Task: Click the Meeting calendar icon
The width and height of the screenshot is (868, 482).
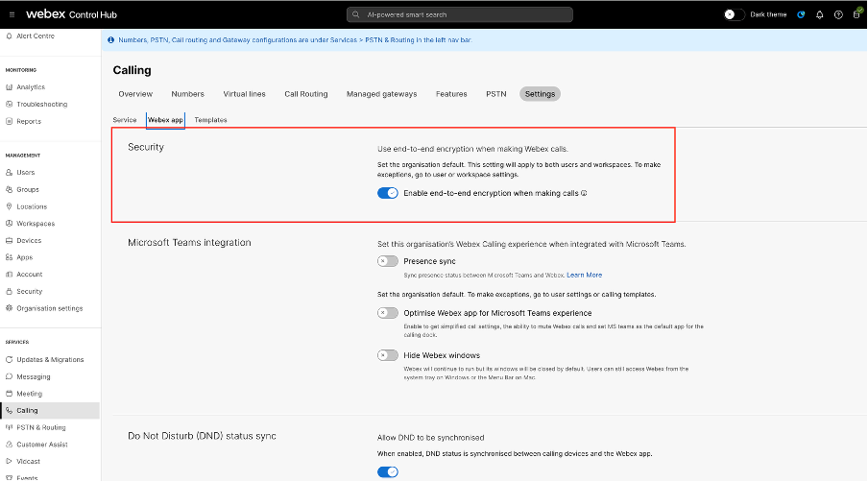Action: click(x=9, y=394)
